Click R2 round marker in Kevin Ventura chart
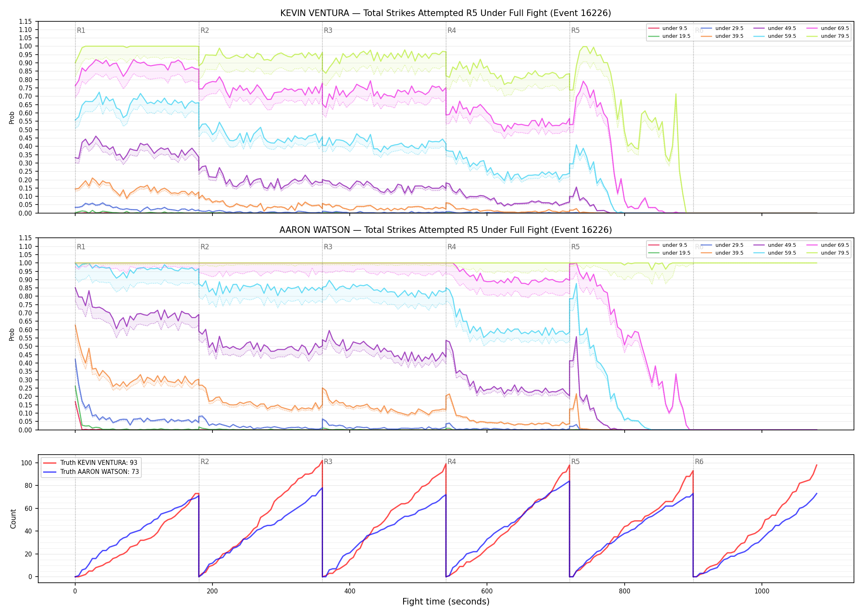 click(205, 30)
